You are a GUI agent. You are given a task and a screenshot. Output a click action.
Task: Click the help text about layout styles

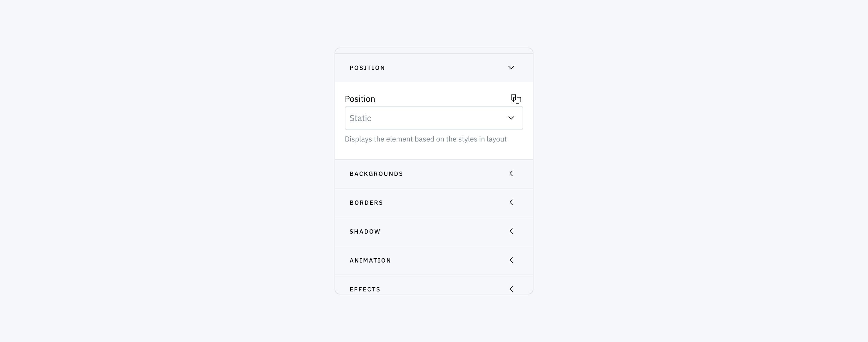coord(426,139)
